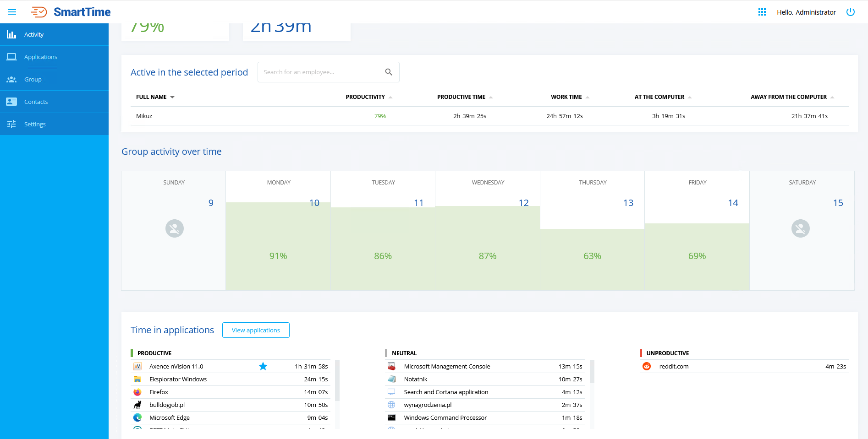Open the Group sidebar section
This screenshot has height=439, width=868.
33,79
